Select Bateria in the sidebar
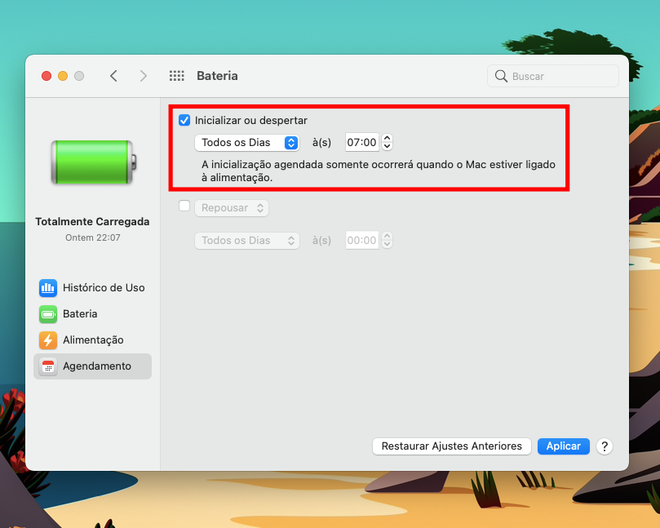The width and height of the screenshot is (660, 528). point(93,314)
